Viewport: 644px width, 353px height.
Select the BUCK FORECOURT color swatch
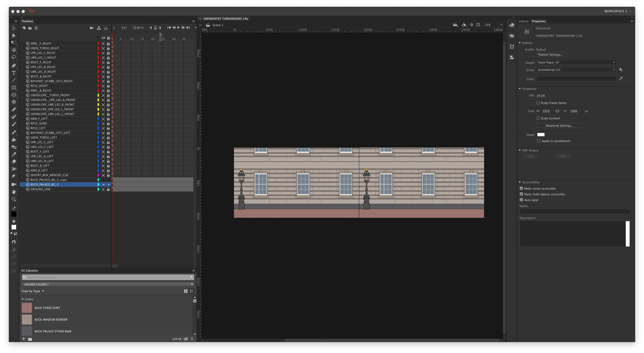(27, 308)
